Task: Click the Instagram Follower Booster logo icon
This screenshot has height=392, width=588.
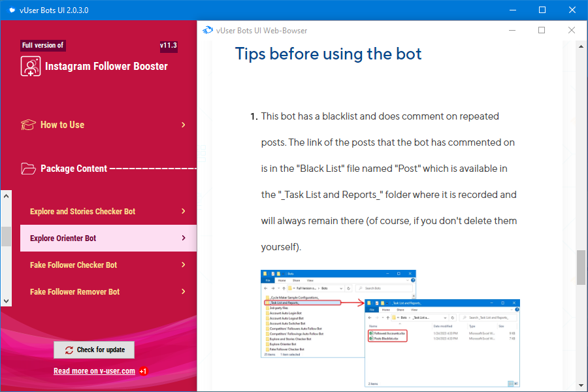Action: tap(30, 67)
